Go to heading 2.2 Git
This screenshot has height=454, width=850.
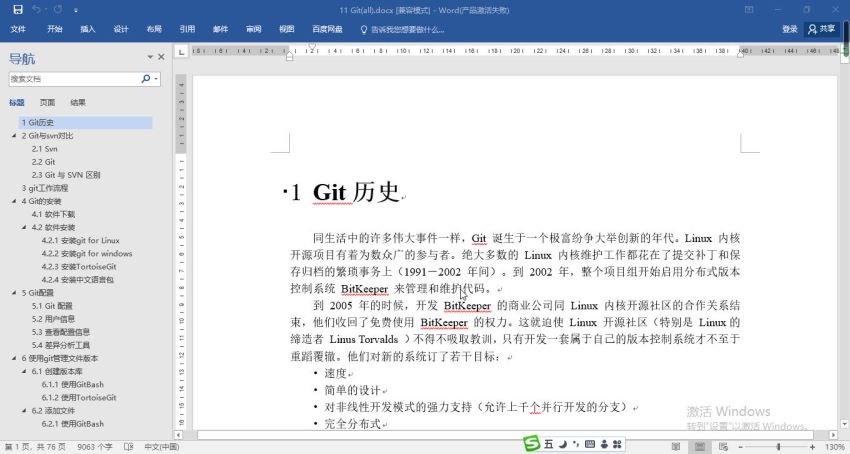click(x=43, y=162)
